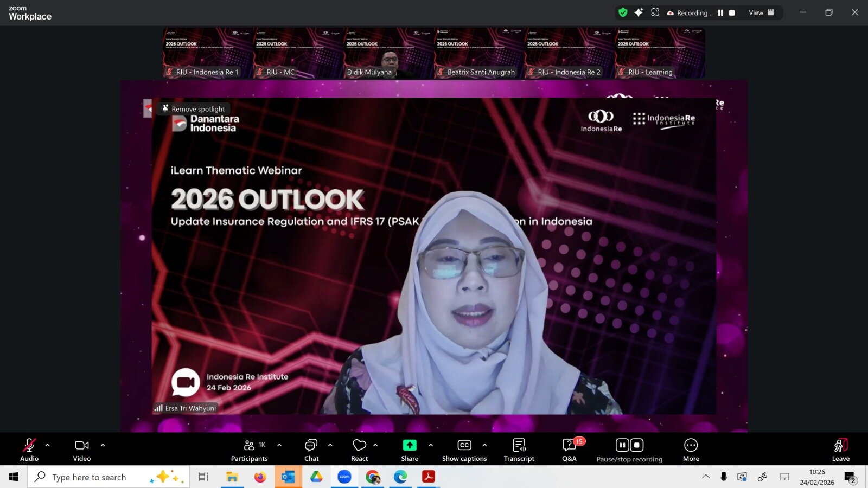Select Didik Mulyana's video thumbnail
This screenshot has height=488, width=868.
(388, 54)
